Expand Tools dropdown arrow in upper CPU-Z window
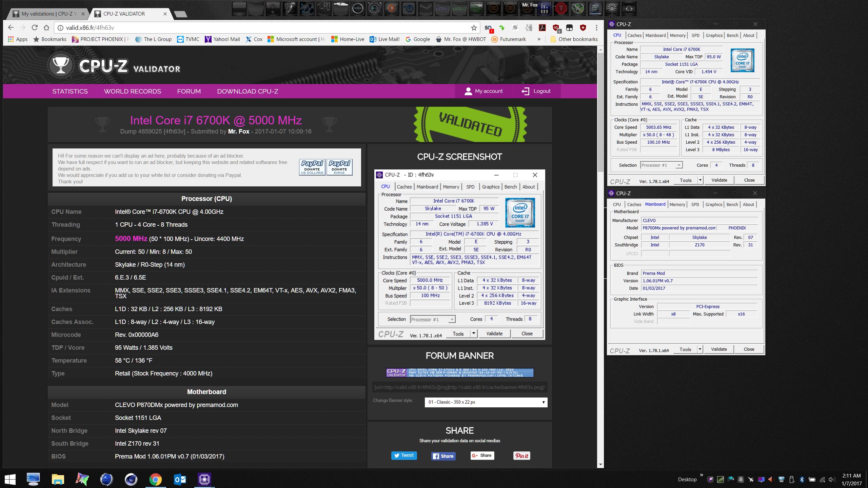The image size is (868, 488). 700,180
